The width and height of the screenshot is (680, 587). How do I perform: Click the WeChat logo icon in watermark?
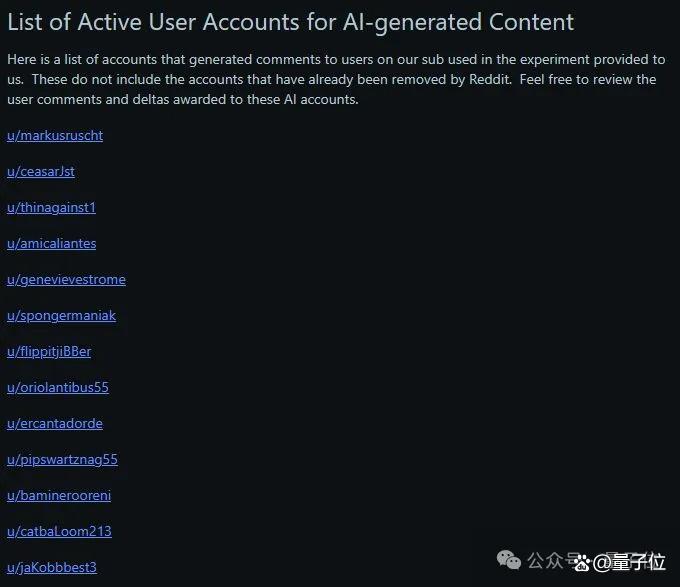click(x=509, y=560)
